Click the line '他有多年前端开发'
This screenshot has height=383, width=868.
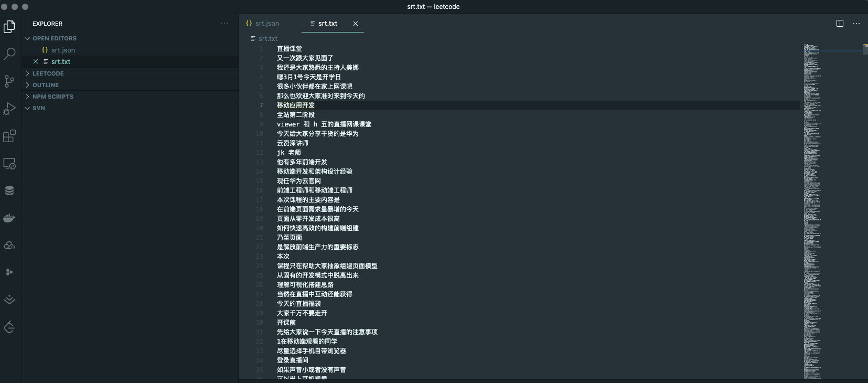coord(302,162)
